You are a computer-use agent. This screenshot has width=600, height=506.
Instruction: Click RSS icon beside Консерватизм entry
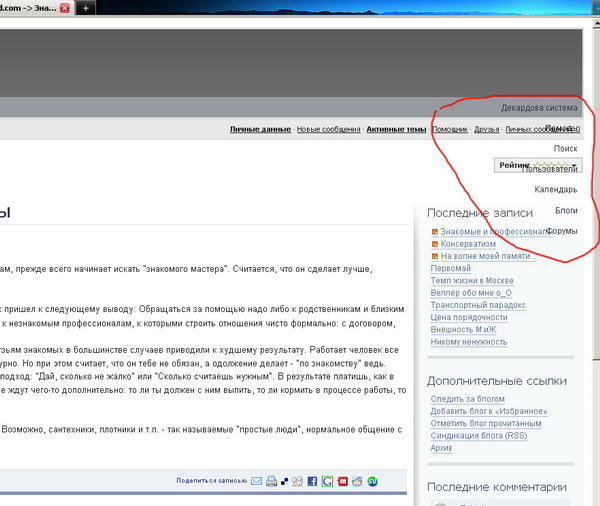pyautogui.click(x=434, y=244)
